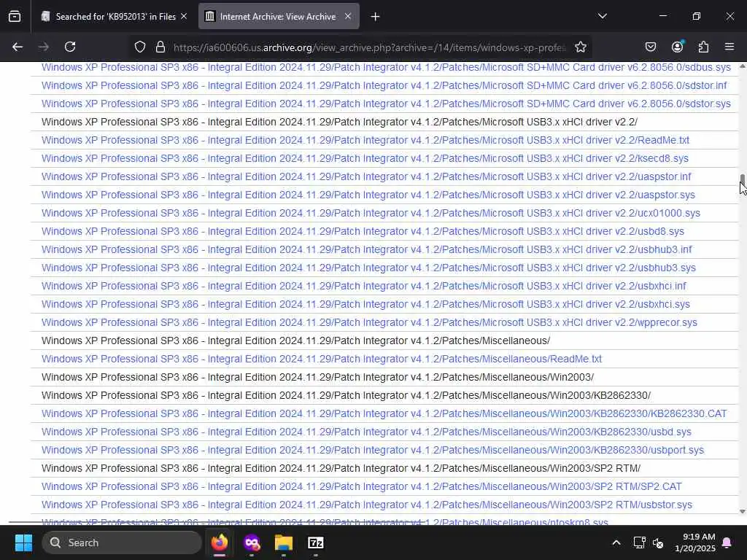Switch to 'Searched for KB952013 in Files' tab
Viewport: 747px width, 560px height.
115,16
